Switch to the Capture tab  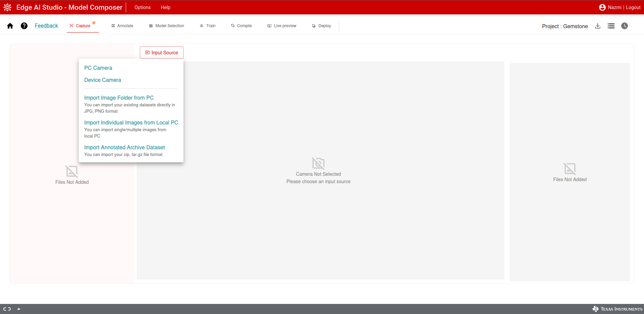click(83, 26)
